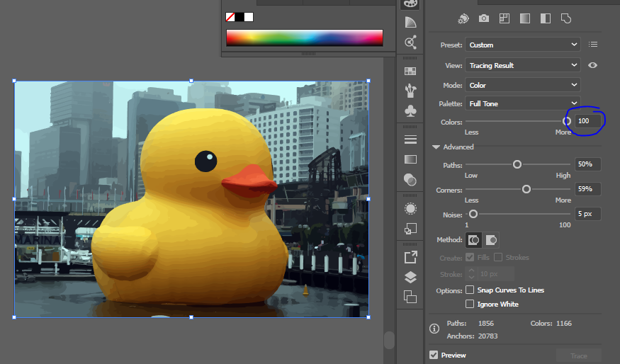Enable Snap Curves To Lines
This screenshot has height=364, width=620.
pyautogui.click(x=470, y=290)
